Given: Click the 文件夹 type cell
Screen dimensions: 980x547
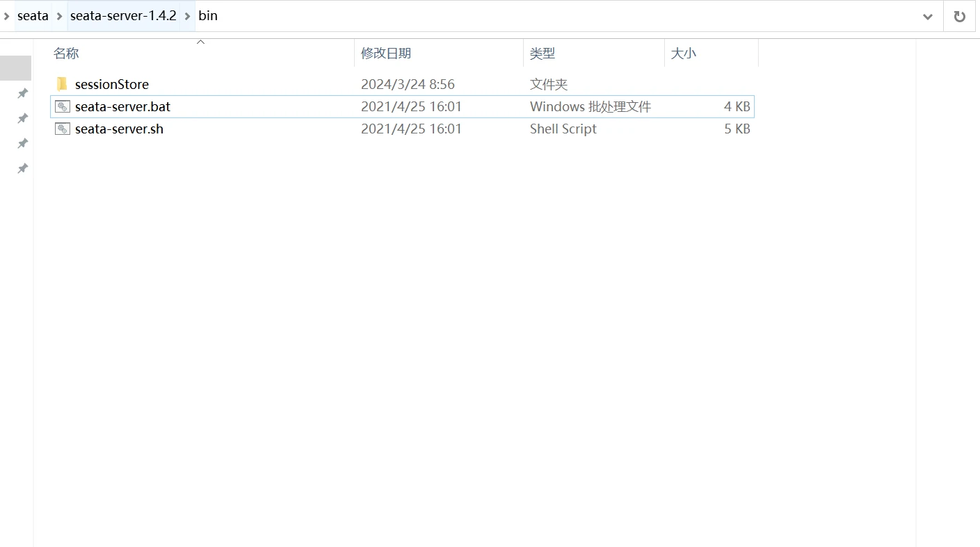Looking at the screenshot, I should [549, 84].
